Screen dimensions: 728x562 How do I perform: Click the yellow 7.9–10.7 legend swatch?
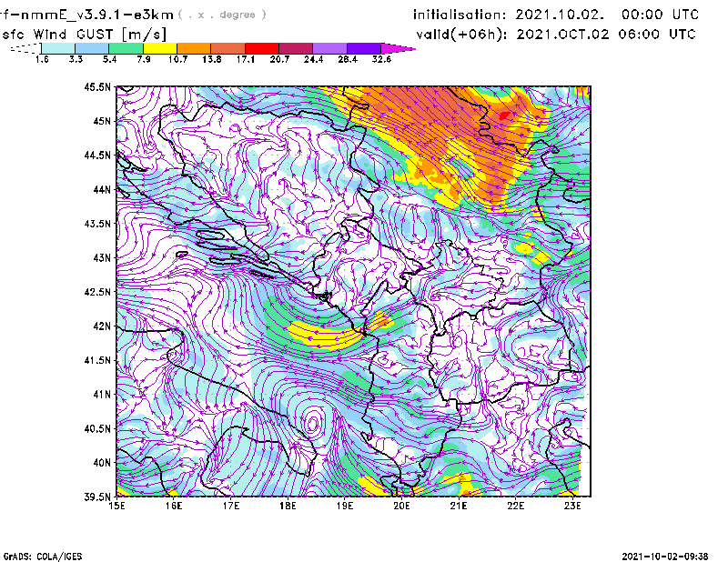[x=160, y=48]
